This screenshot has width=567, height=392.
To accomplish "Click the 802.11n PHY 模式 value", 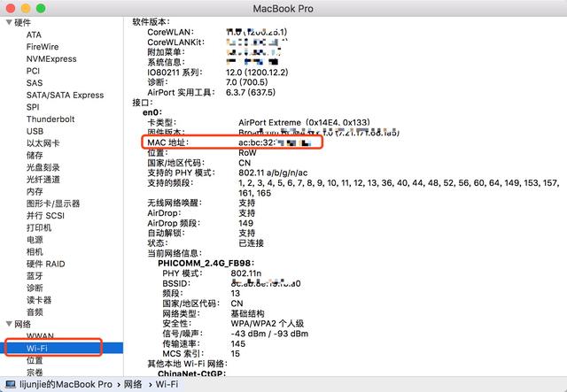I will [246, 273].
